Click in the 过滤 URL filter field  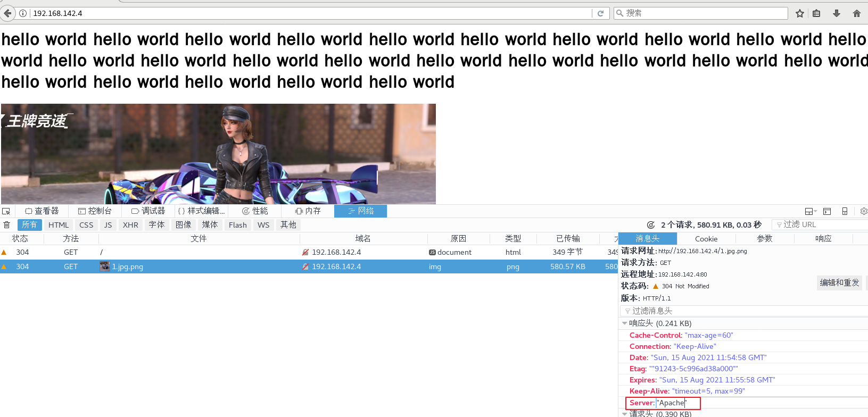coord(820,225)
